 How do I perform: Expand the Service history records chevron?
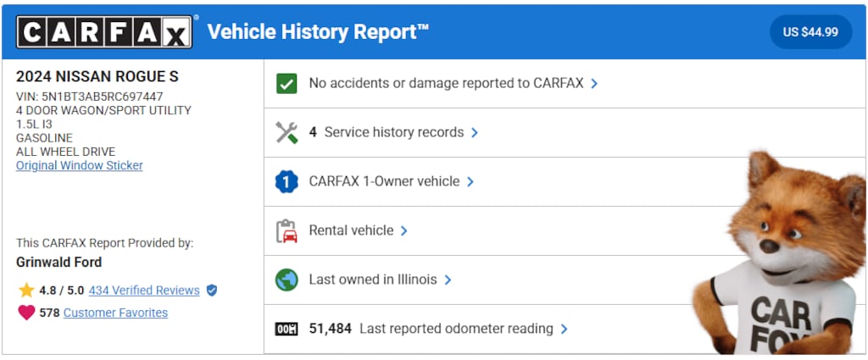475,133
